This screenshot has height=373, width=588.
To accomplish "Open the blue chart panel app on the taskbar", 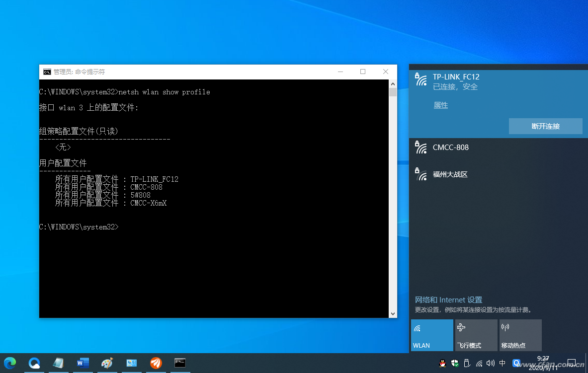I will click(x=131, y=363).
